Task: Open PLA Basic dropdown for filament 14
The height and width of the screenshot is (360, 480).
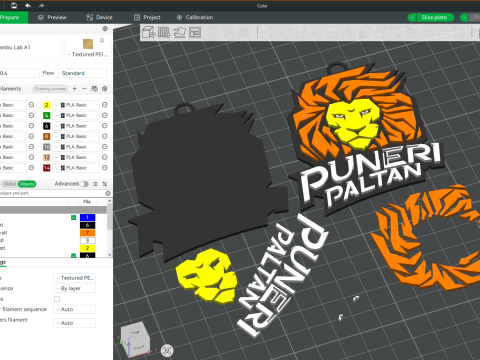Action: 76,168
